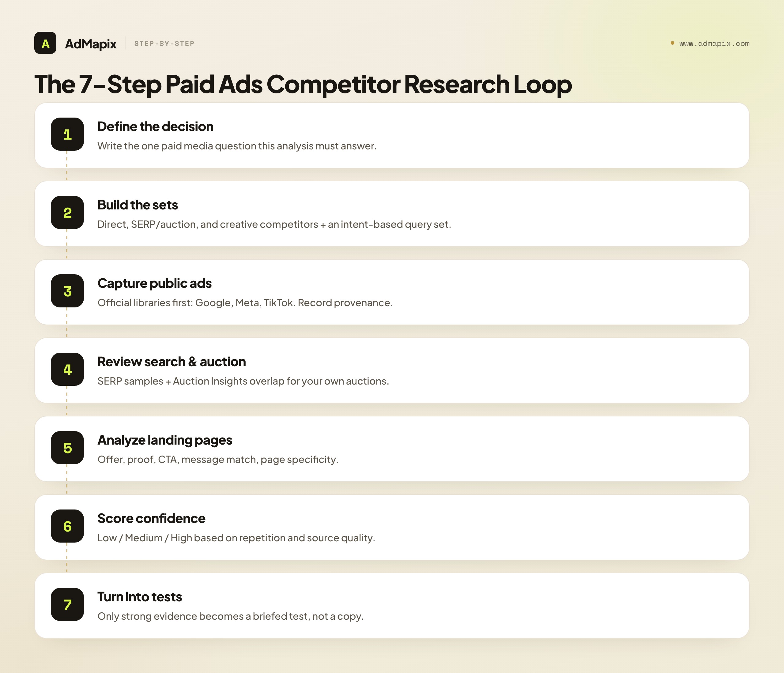Click the step 1 number badge
The height and width of the screenshot is (673, 784).
pos(67,134)
